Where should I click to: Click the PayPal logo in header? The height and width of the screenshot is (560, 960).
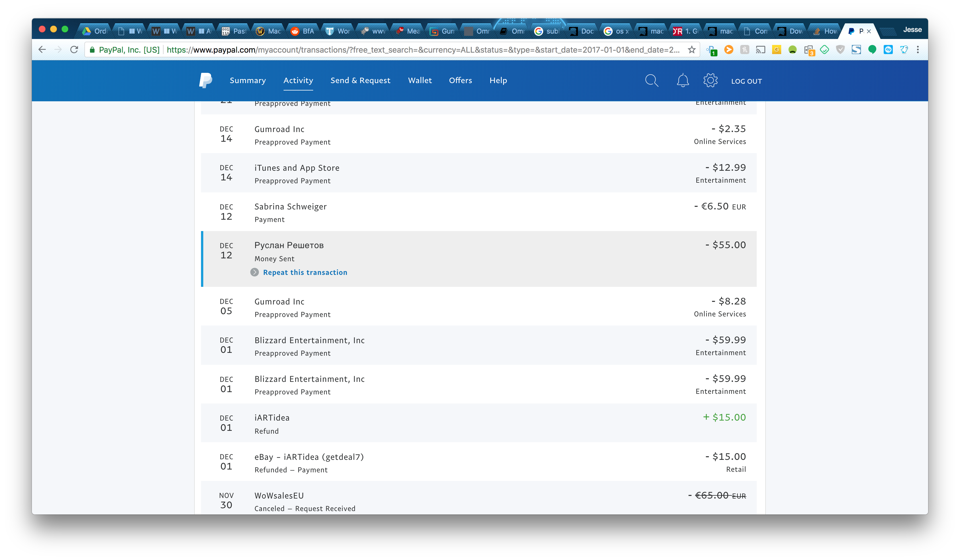click(206, 80)
